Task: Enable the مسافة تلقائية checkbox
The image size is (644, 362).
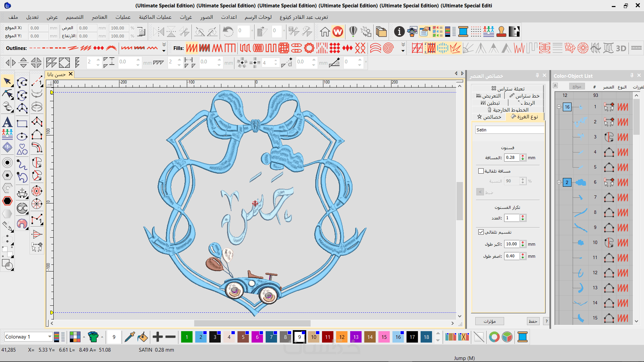Action: click(481, 171)
